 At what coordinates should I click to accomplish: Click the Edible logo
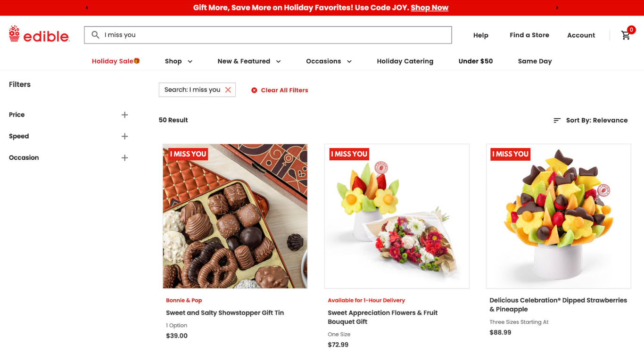click(x=39, y=34)
